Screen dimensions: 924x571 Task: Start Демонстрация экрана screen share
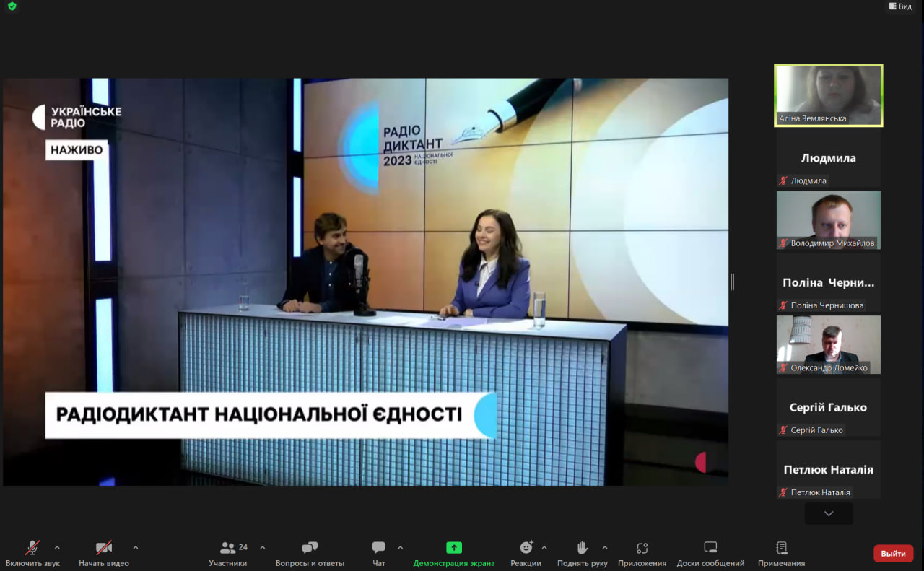click(x=454, y=553)
